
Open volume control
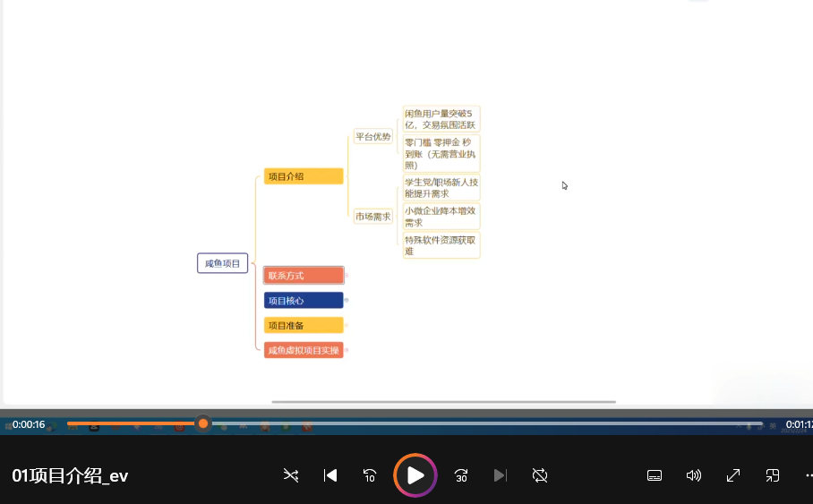tap(694, 475)
